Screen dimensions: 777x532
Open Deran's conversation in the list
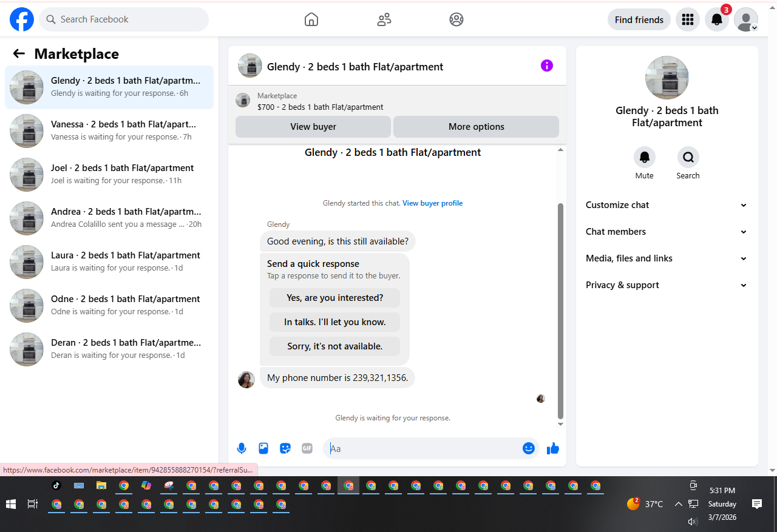(109, 349)
